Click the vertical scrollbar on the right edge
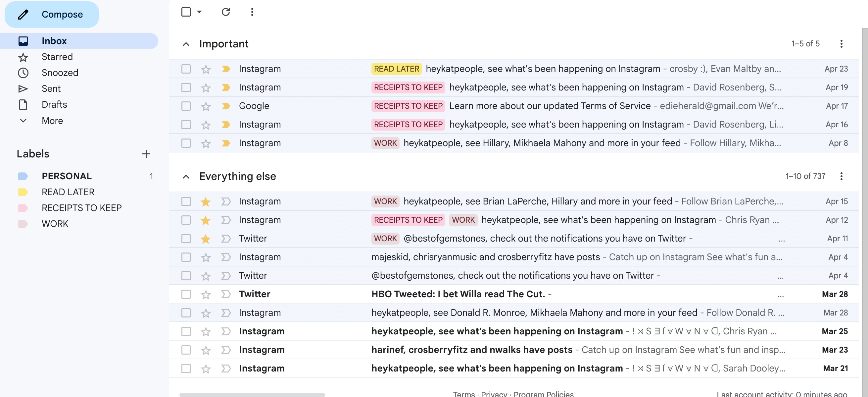Screen dimensions: 868x397 point(865,212)
